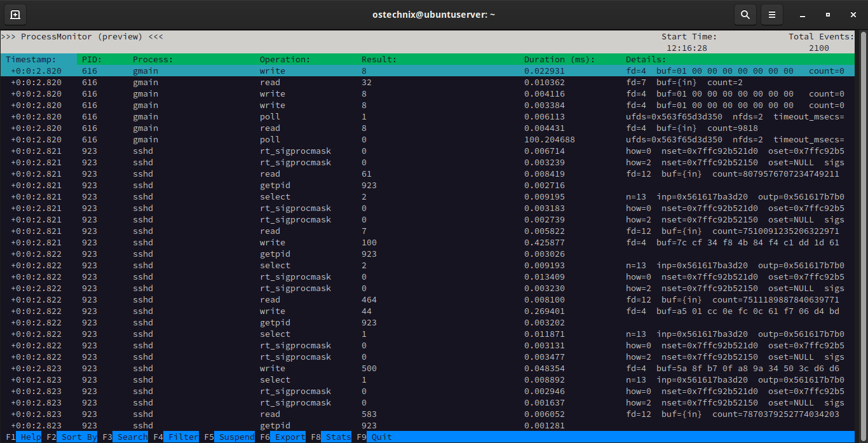Open the F4 Filter option
Image resolution: width=868 pixels, height=443 pixels.
183,437
